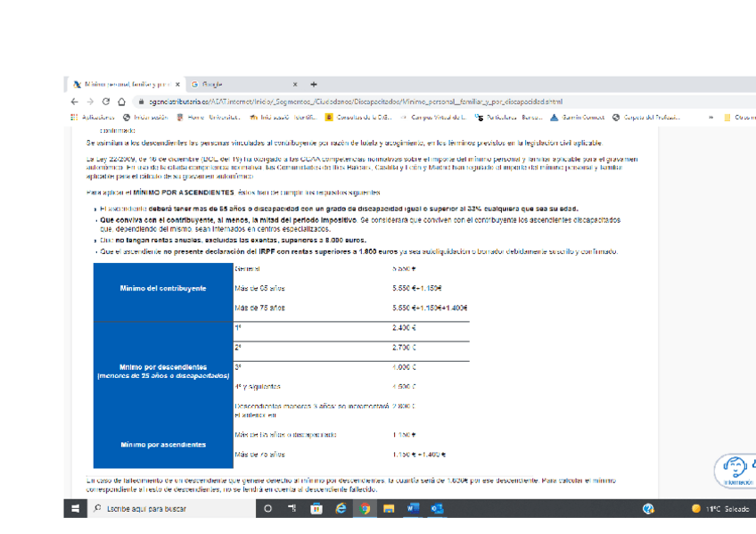The height and width of the screenshot is (534, 756).
Task: Type in the Windows taskbar search box
Action: [x=169, y=508]
